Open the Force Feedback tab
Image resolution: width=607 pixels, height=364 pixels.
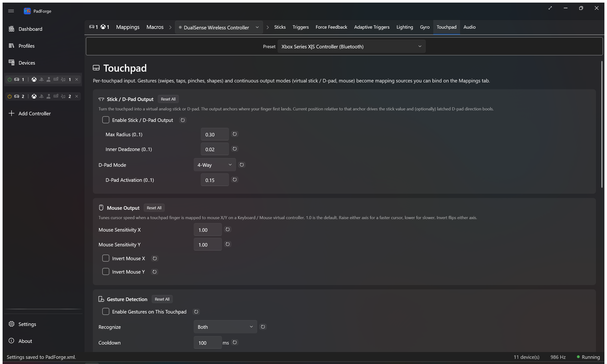coord(331,27)
